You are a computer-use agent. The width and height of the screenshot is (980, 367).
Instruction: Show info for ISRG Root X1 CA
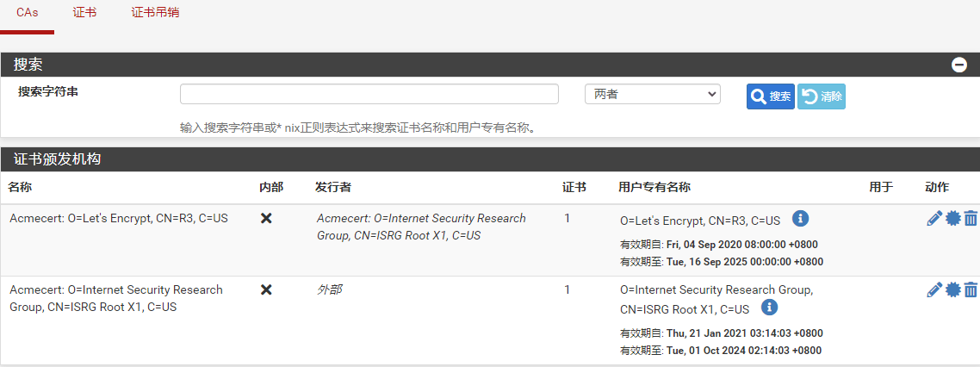(x=769, y=308)
